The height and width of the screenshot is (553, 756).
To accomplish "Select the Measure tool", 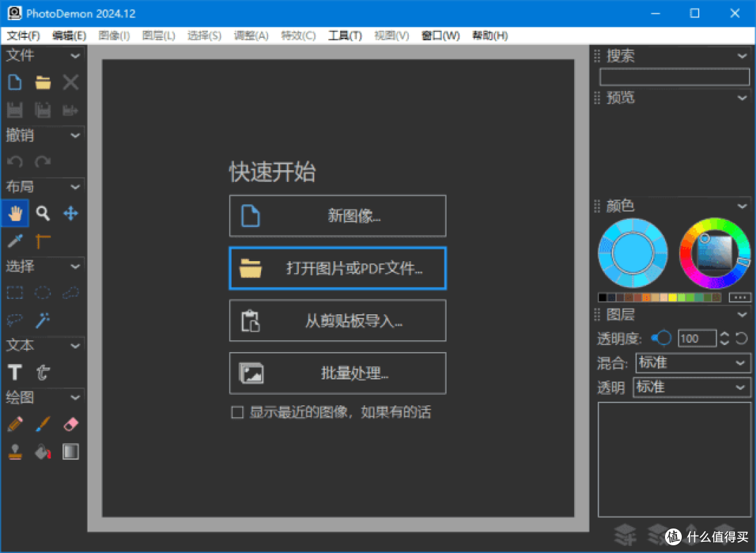I will click(x=43, y=241).
